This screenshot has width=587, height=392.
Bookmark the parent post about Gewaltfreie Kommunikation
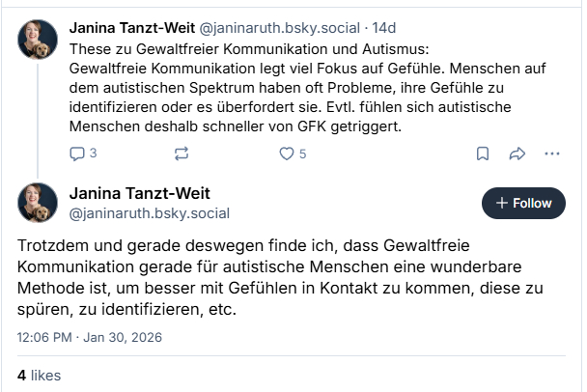[x=483, y=154]
